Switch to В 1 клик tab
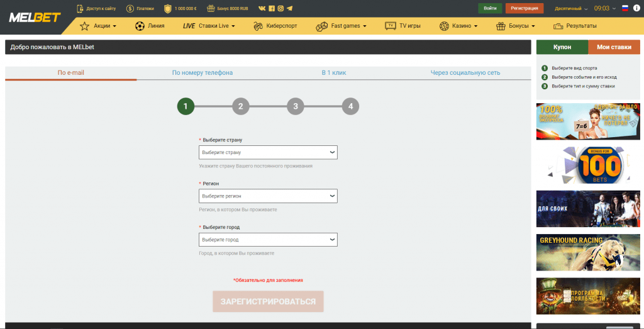This screenshot has height=329, width=644. 334,73
